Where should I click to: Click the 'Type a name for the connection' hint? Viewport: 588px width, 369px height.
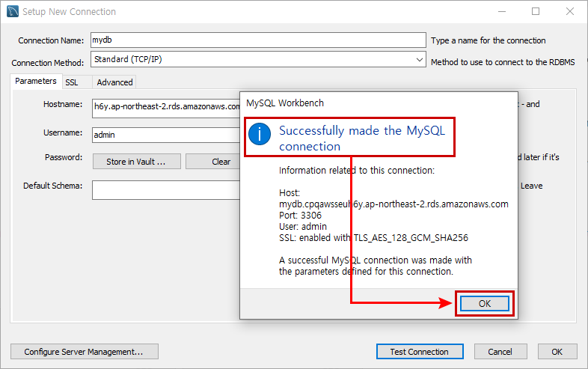click(x=489, y=40)
